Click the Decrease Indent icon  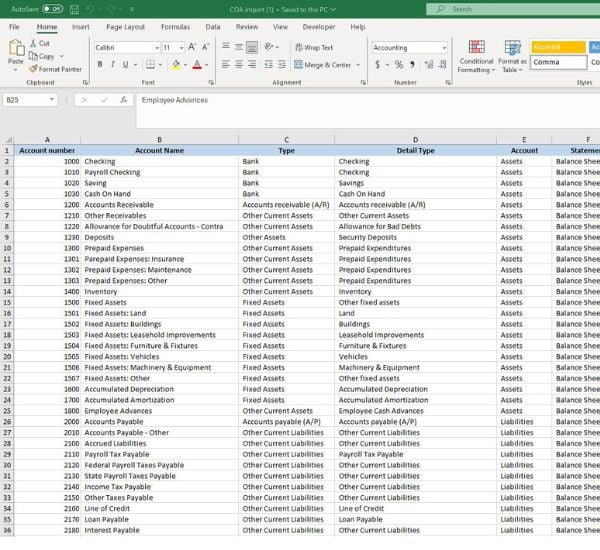[x=269, y=64]
